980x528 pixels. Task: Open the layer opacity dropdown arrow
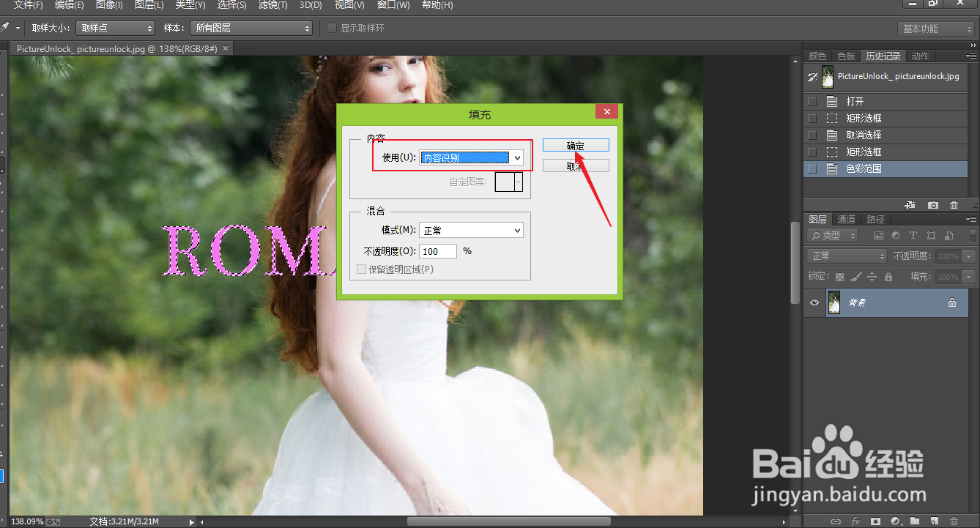pyautogui.click(x=970, y=256)
